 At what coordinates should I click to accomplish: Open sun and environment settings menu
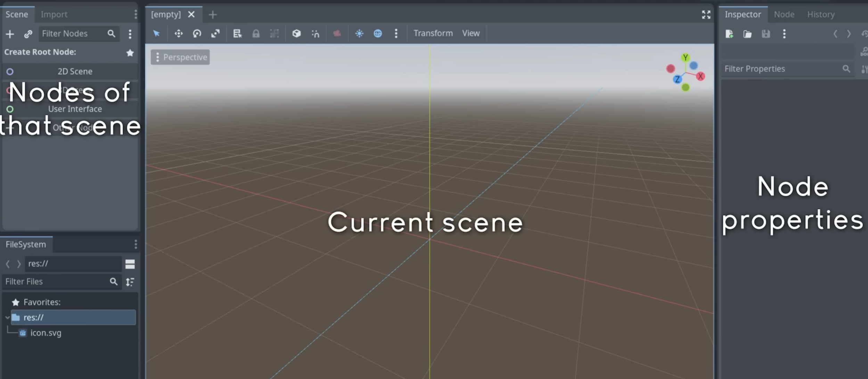pyautogui.click(x=396, y=33)
